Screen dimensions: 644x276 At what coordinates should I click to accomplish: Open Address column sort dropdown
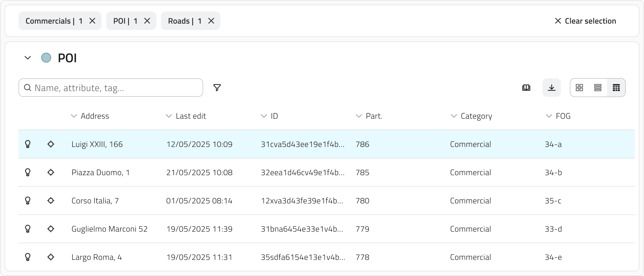(x=74, y=116)
